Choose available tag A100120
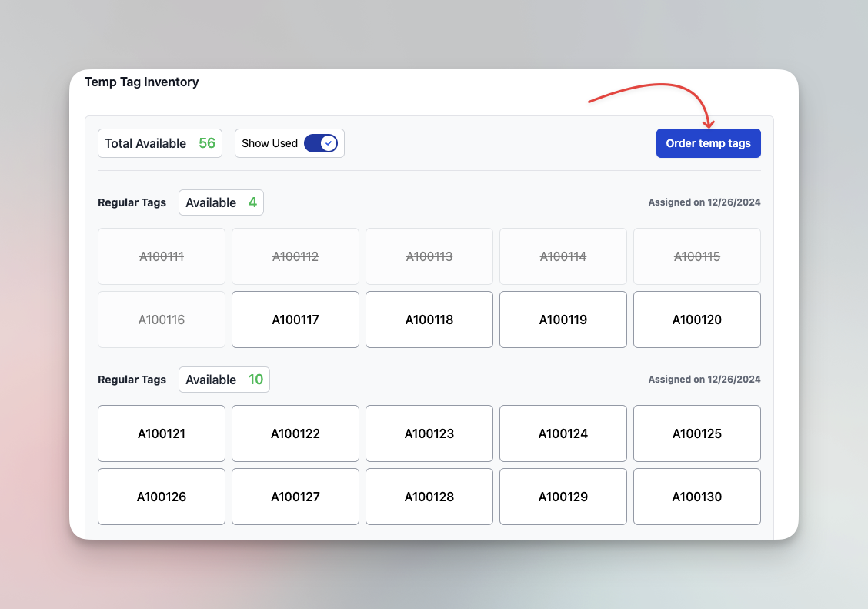The width and height of the screenshot is (868, 609). tap(696, 319)
